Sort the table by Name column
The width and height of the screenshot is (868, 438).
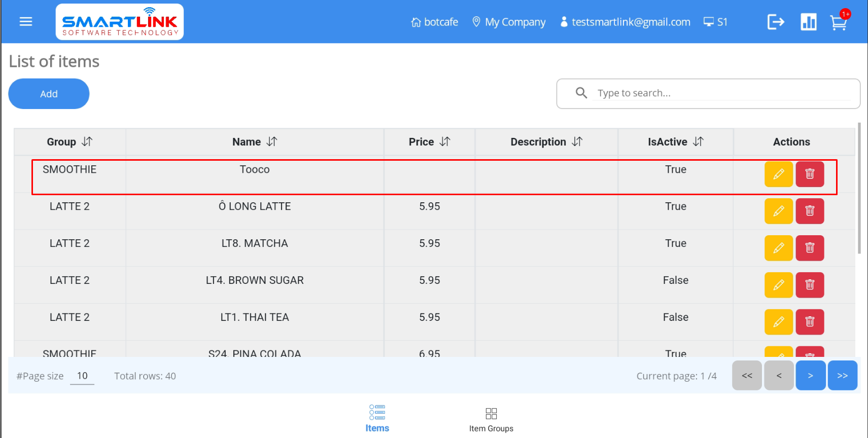[x=272, y=142]
